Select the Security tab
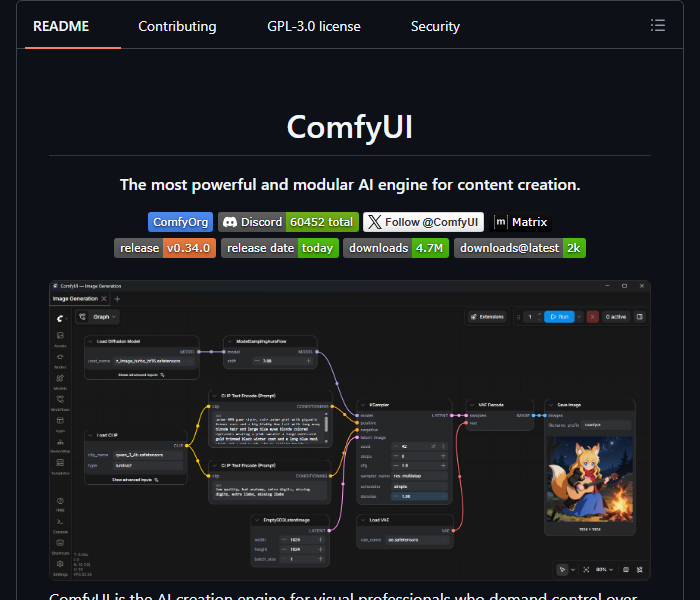 pyautogui.click(x=435, y=26)
